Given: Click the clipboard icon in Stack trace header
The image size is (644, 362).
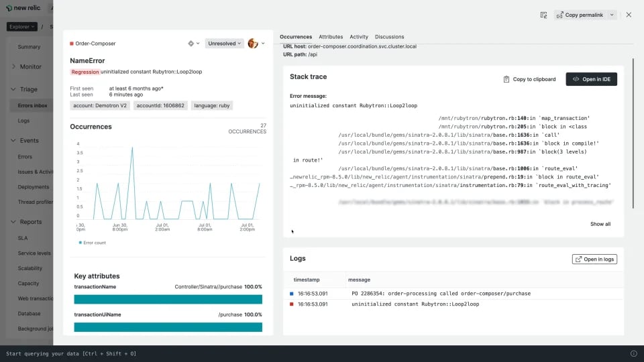Looking at the screenshot, I should (x=506, y=79).
